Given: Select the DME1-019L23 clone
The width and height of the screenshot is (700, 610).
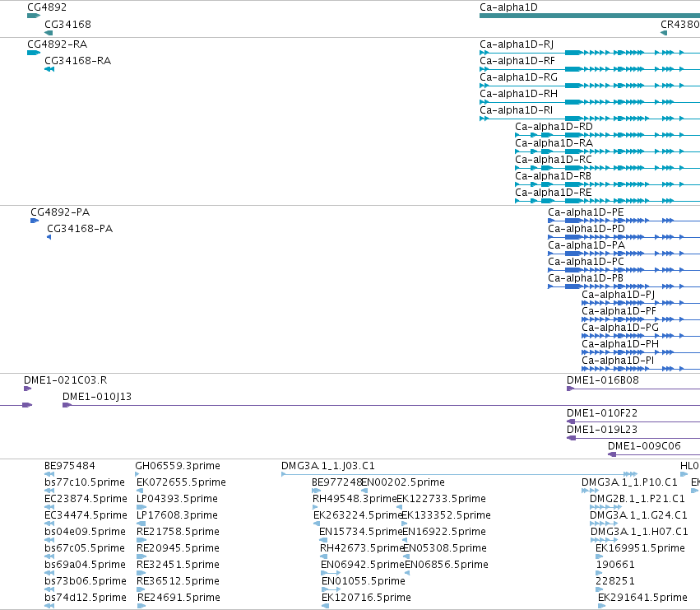Looking at the screenshot, I should point(633,438).
